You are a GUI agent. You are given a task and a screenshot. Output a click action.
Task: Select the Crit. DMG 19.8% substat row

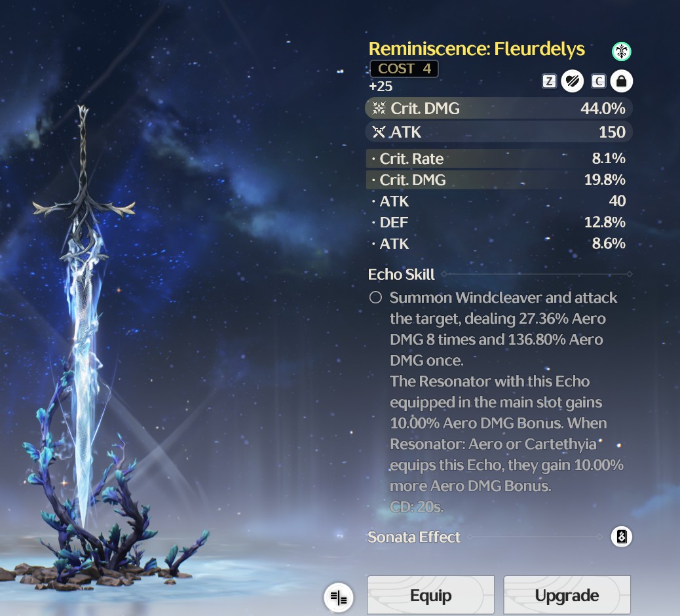coord(499,180)
